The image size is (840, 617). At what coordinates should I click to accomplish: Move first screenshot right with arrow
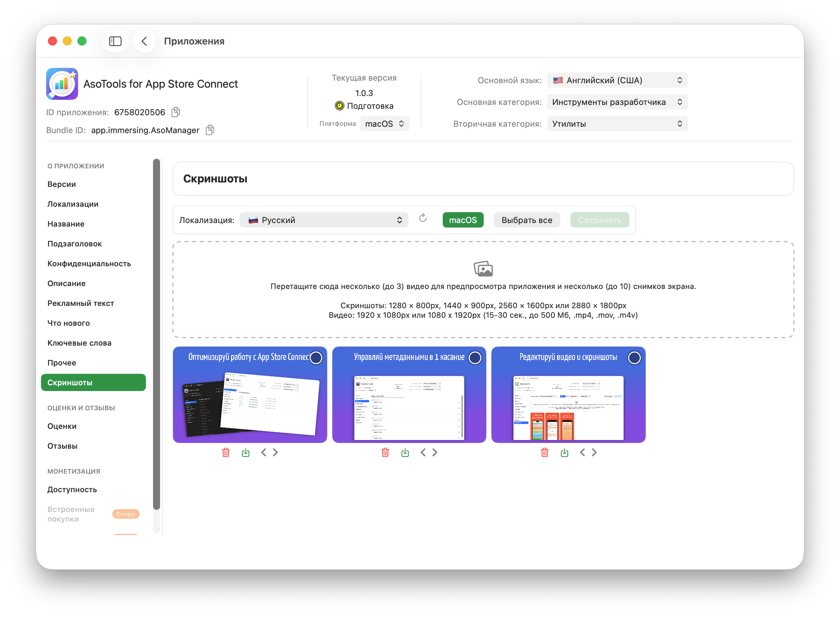[276, 453]
